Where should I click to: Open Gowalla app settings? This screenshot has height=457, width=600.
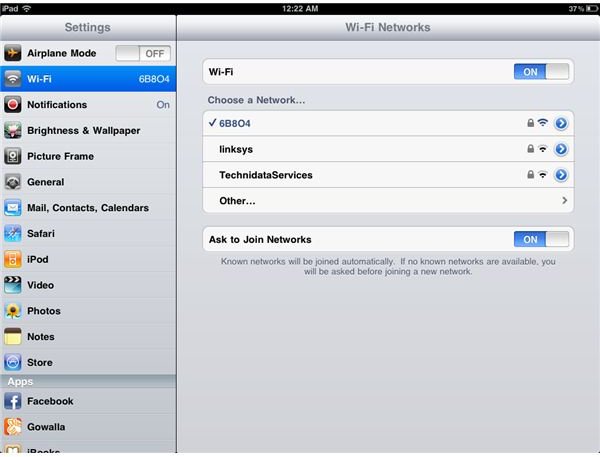pyautogui.click(x=88, y=427)
